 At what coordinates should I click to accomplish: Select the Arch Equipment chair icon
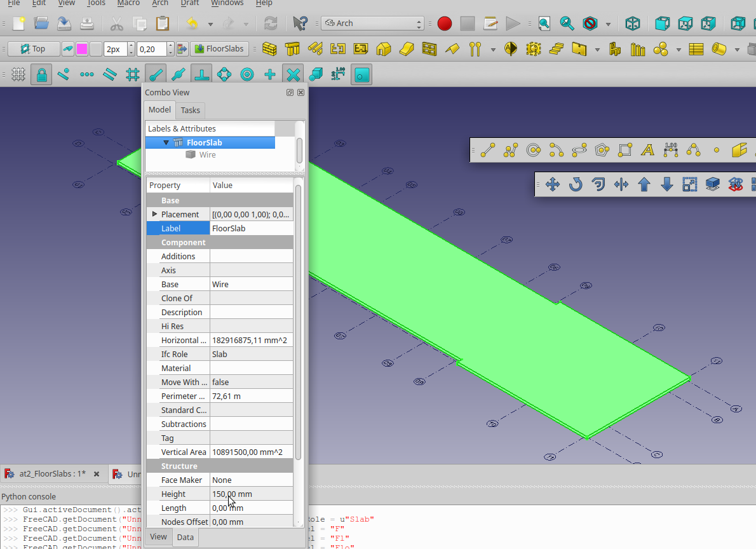(615, 49)
